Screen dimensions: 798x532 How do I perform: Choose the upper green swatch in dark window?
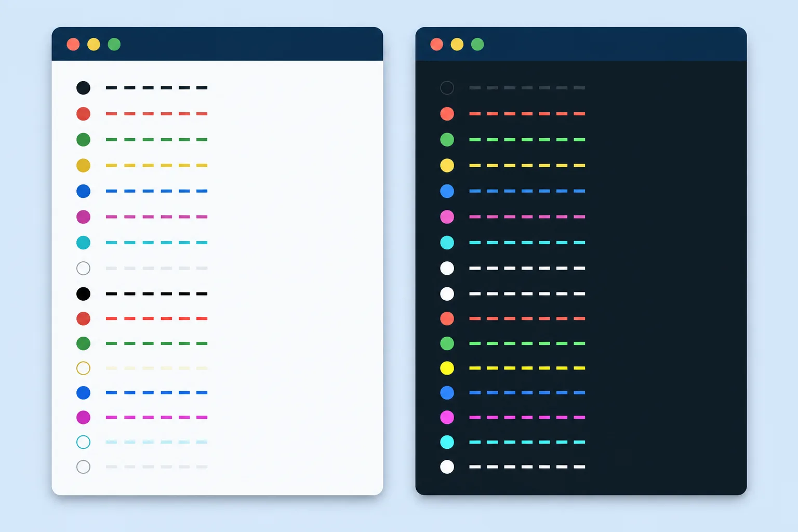coord(447,140)
